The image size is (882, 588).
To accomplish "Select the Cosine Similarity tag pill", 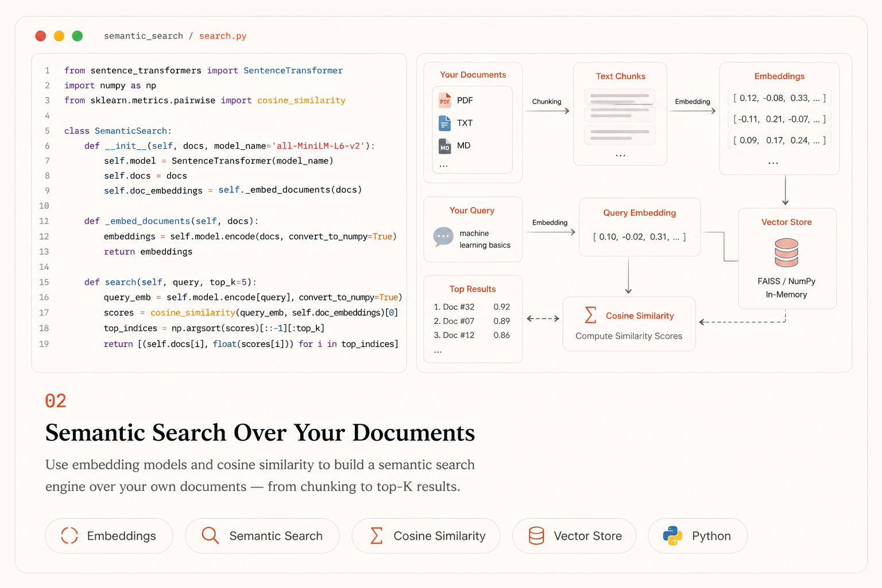I will coord(426,536).
